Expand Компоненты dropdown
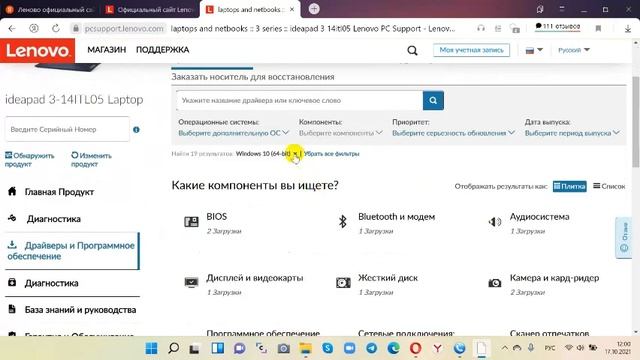Viewport: 640px width, 360px height. 340,133
